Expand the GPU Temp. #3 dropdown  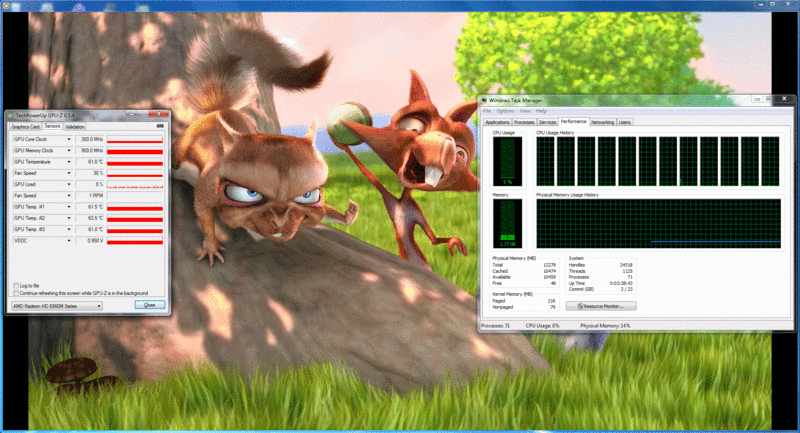(x=69, y=229)
